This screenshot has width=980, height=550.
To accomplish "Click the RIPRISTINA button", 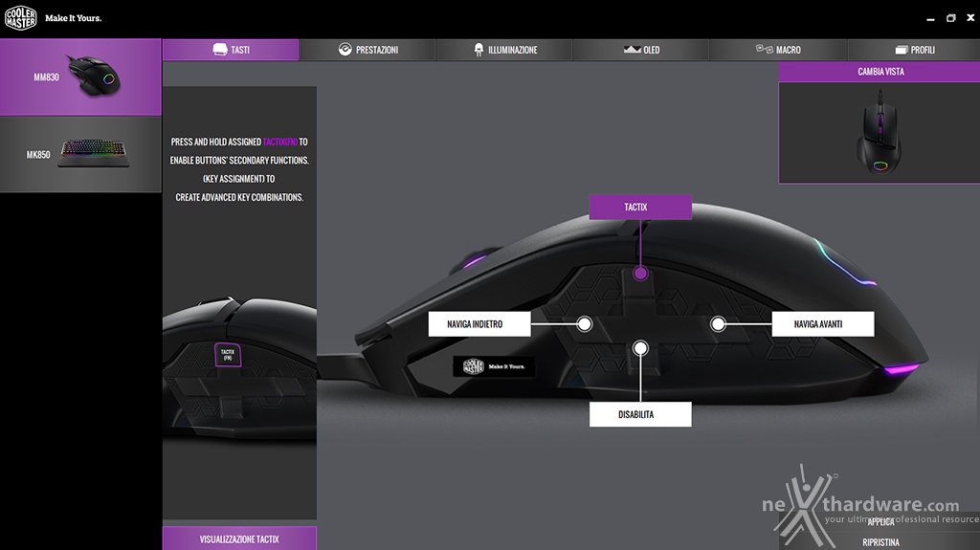I will pyautogui.click(x=880, y=542).
